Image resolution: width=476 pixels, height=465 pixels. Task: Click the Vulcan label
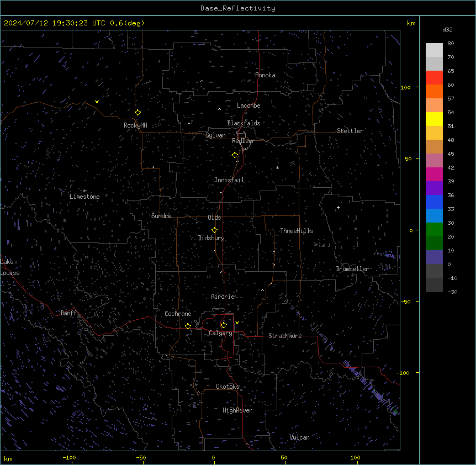tap(299, 437)
